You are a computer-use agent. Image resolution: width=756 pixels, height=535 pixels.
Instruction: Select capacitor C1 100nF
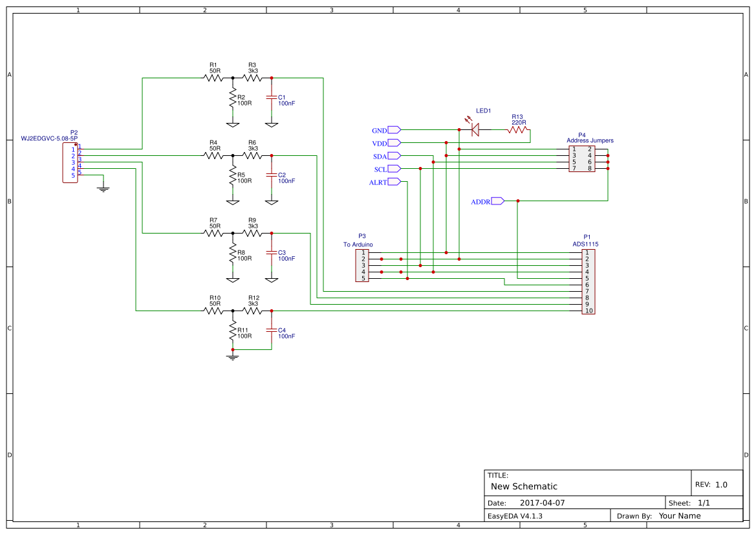(272, 97)
